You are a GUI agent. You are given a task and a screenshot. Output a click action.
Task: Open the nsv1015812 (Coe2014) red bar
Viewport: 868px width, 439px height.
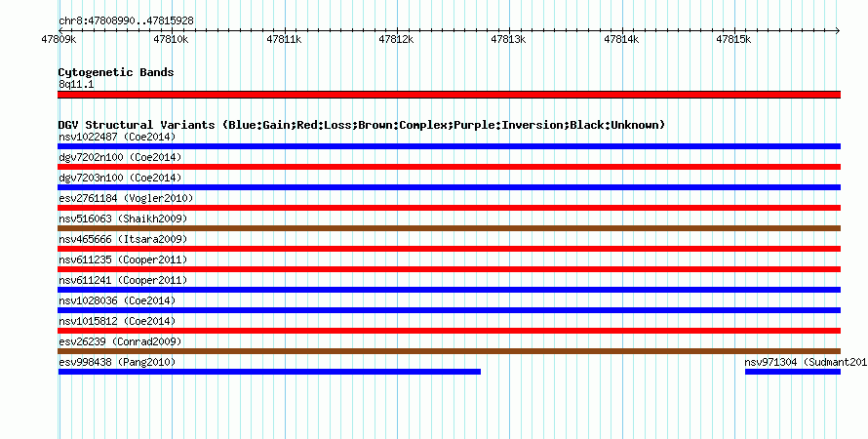449,331
